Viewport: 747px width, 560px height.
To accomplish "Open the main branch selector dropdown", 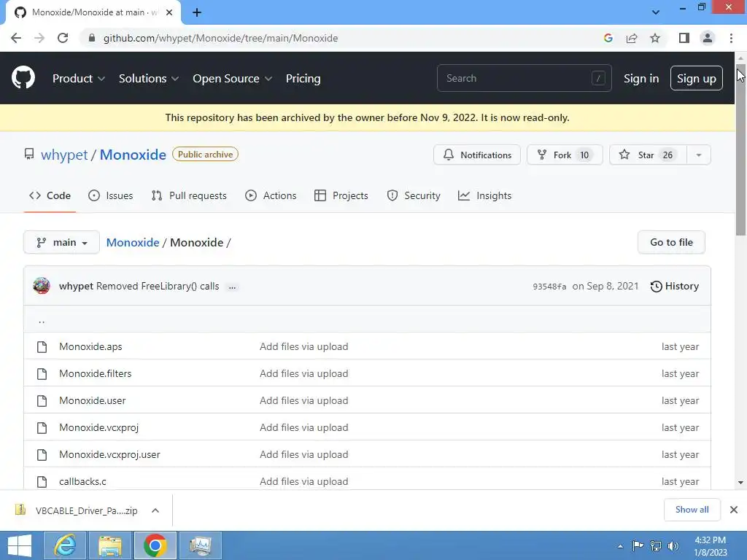I will pyautogui.click(x=61, y=242).
